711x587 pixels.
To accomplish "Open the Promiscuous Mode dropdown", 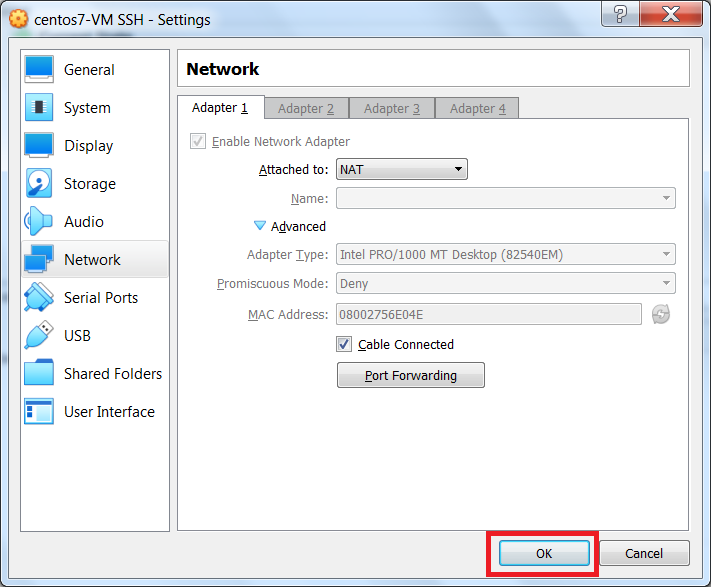I will [506, 284].
